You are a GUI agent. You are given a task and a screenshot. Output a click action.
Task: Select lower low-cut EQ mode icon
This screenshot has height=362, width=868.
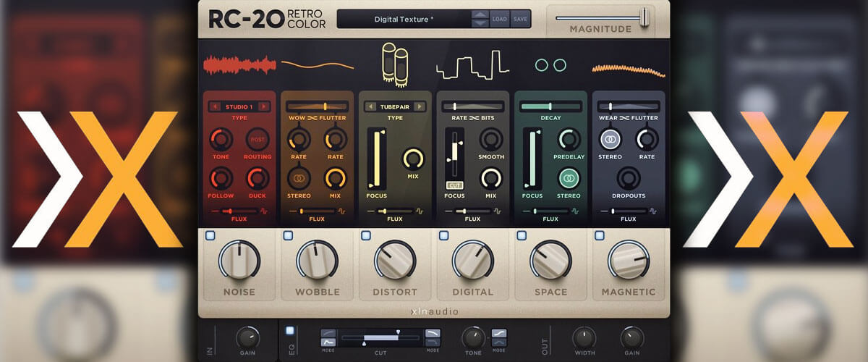pyautogui.click(x=328, y=343)
